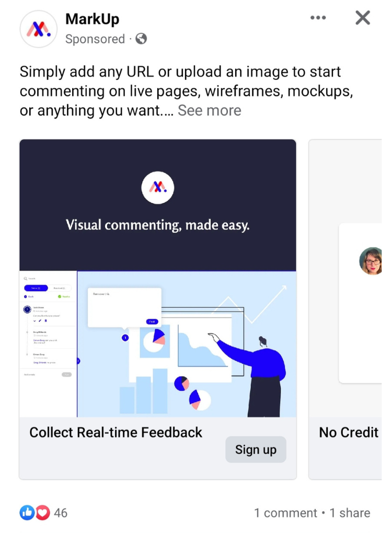Open the MarkUp page name link
Image resolution: width=392 pixels, height=533 pixels.
pyautogui.click(x=92, y=19)
